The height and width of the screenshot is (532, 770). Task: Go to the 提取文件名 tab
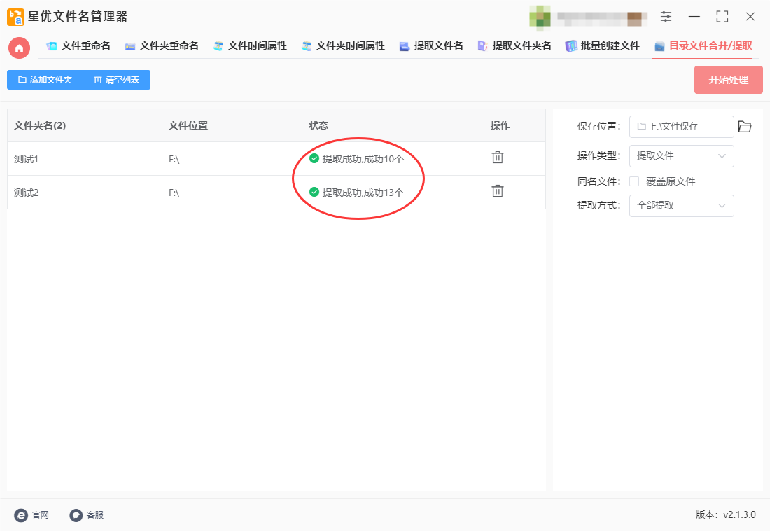[432, 46]
